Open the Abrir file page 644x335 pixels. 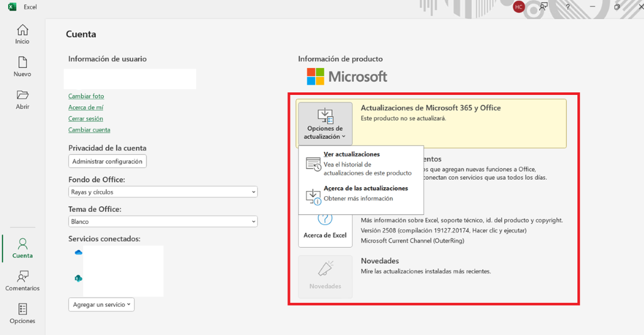22,100
